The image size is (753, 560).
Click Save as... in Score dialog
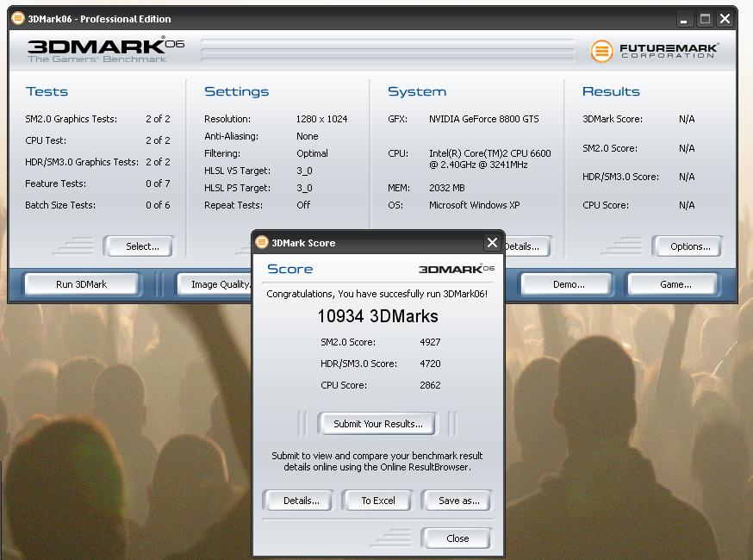[457, 501]
